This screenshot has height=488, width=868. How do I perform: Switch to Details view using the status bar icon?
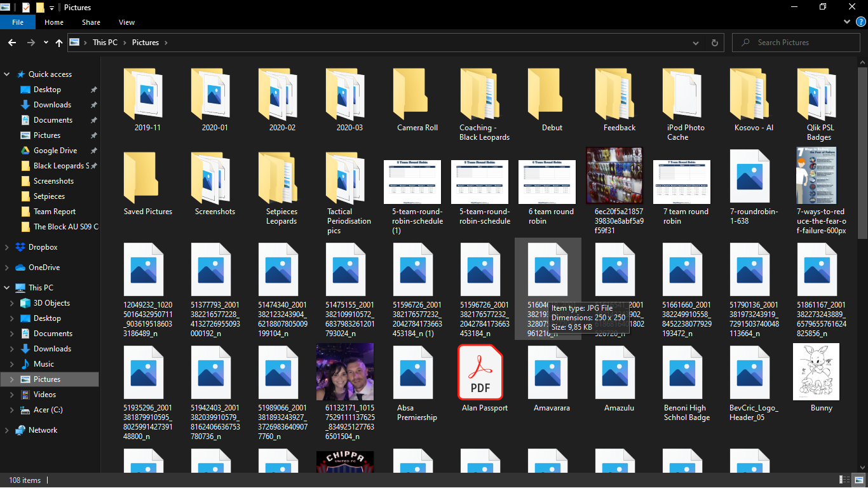844,480
